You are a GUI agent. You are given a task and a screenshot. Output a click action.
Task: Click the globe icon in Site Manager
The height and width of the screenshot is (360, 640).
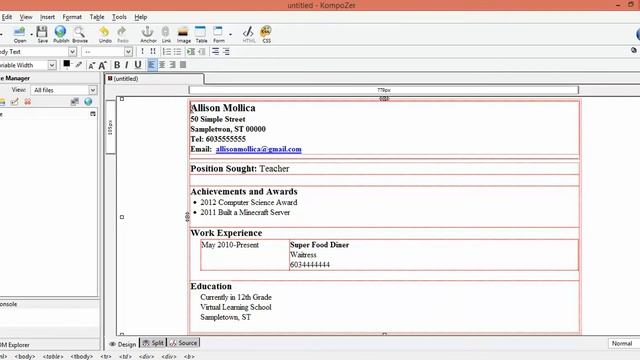click(x=88, y=102)
